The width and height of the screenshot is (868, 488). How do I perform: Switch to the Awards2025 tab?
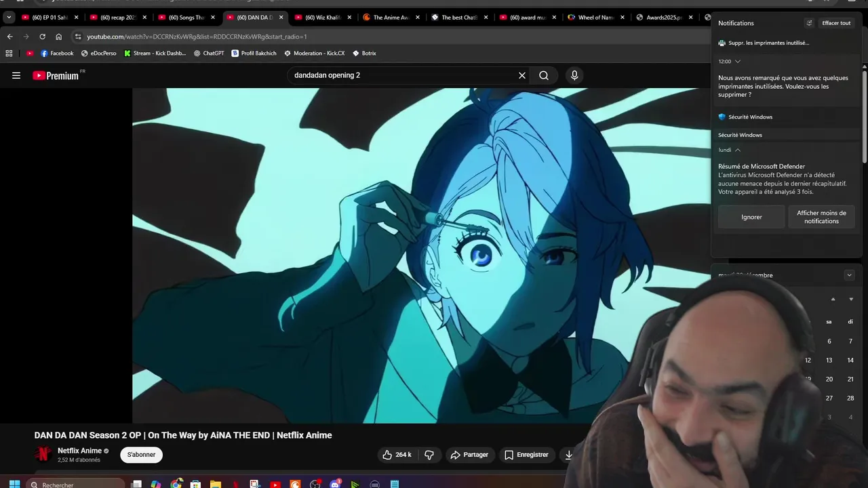coord(664,18)
